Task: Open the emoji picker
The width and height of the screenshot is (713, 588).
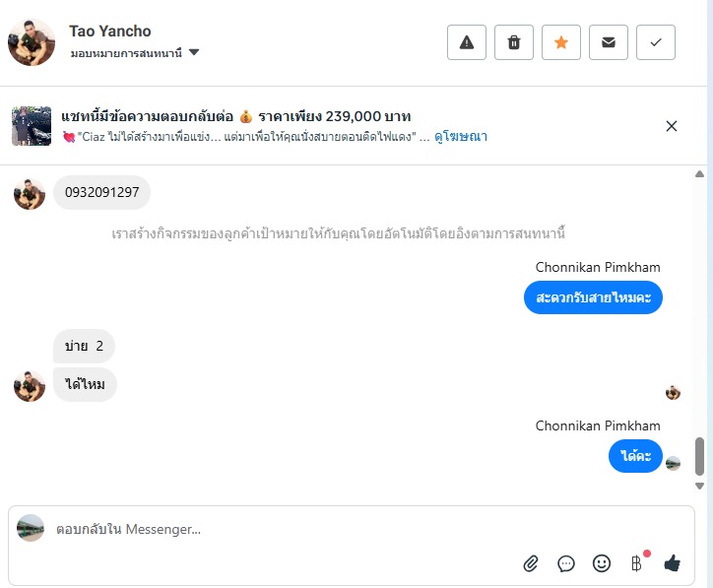Action: pyautogui.click(x=602, y=563)
